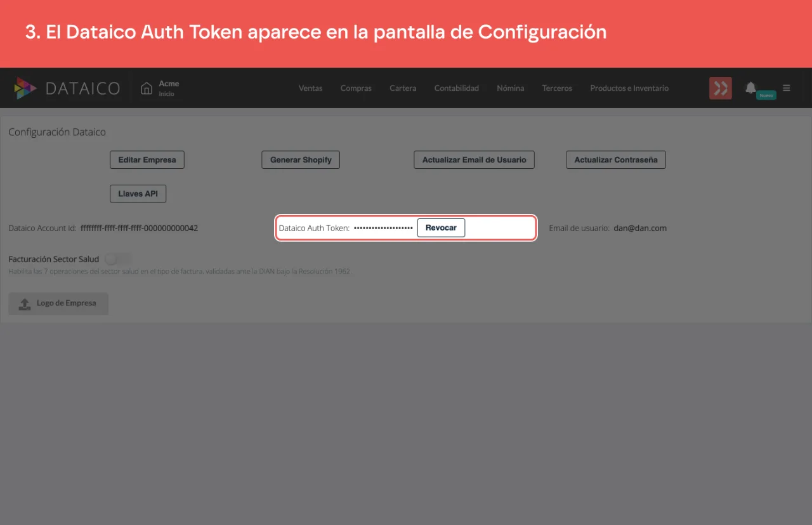This screenshot has width=812, height=525.
Task: Click the Dataico Account Id value
Action: (x=140, y=228)
